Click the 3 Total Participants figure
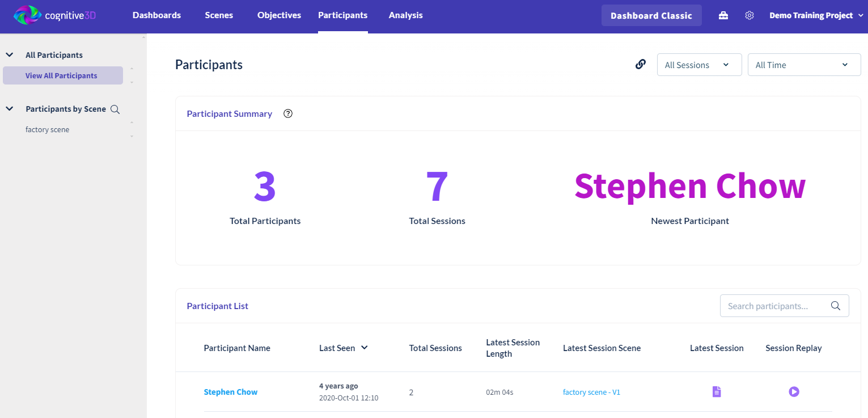The height and width of the screenshot is (418, 868). (265, 187)
